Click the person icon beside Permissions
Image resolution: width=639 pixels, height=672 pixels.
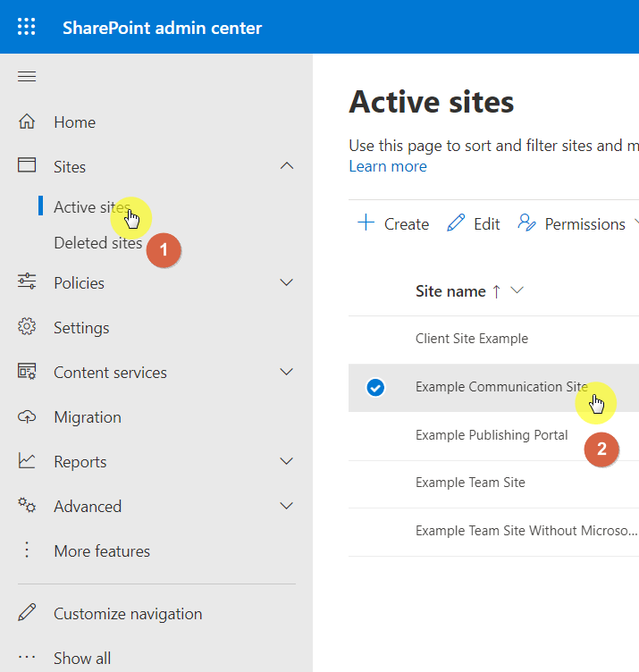click(x=526, y=223)
